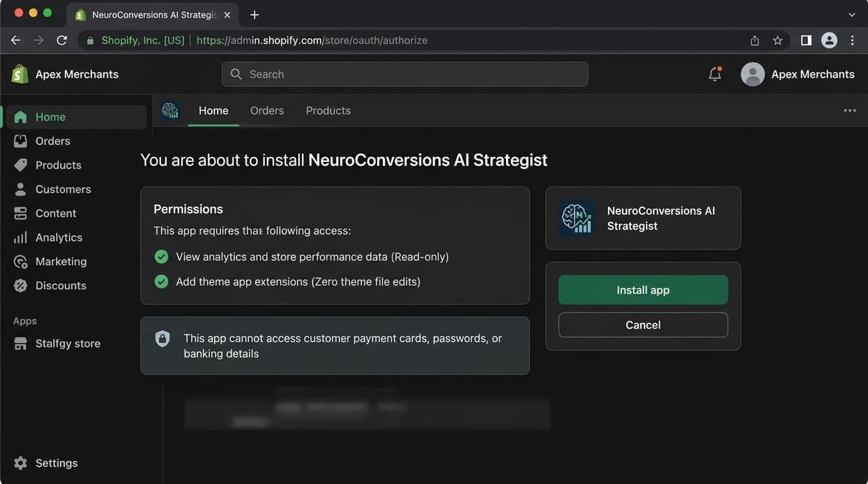
Task: Open the Apex Merchants account menu
Action: click(x=797, y=74)
